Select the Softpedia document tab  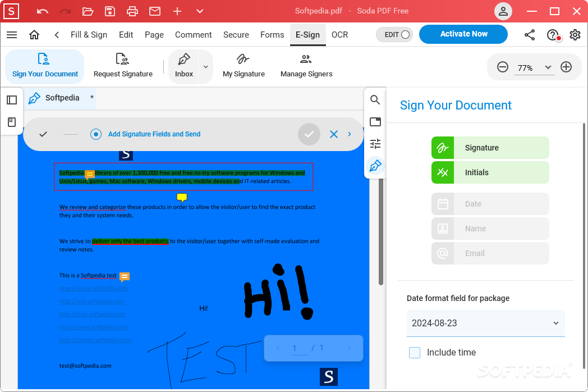[x=60, y=98]
